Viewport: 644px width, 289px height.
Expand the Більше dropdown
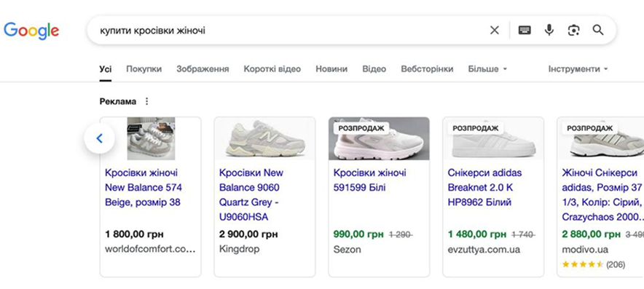(487, 69)
